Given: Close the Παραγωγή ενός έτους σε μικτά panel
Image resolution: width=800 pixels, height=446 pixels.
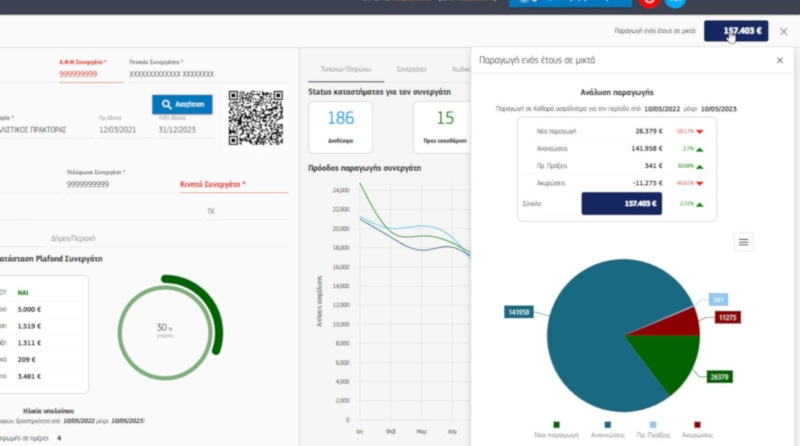Looking at the screenshot, I should [779, 61].
